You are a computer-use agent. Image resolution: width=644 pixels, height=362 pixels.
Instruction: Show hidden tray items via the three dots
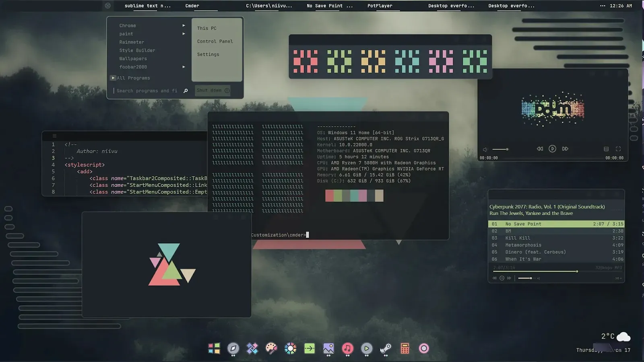(603, 6)
